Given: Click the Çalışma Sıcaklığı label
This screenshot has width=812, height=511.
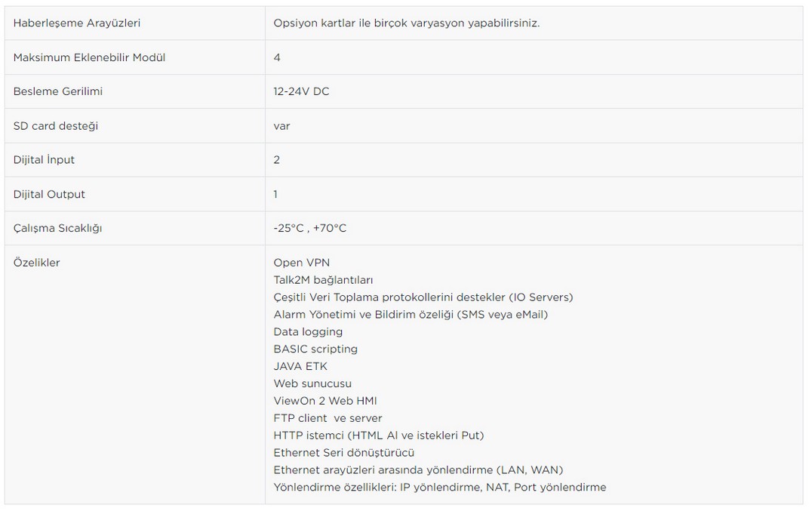Looking at the screenshot, I should (x=57, y=228).
